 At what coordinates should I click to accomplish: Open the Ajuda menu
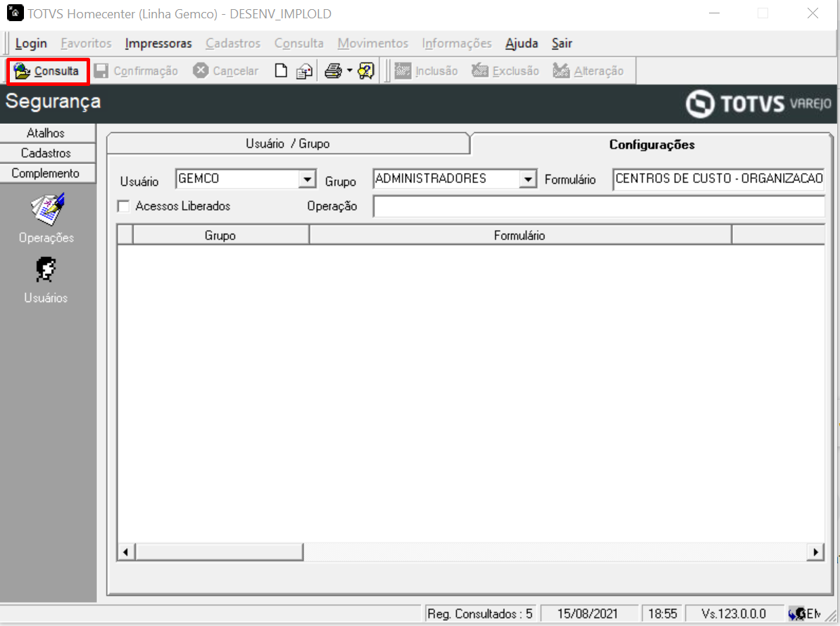[x=522, y=44]
